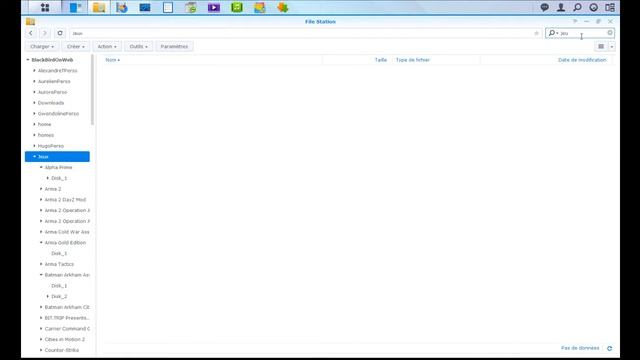
Task: Open File Station from the taskbar
Action: click(99, 7)
